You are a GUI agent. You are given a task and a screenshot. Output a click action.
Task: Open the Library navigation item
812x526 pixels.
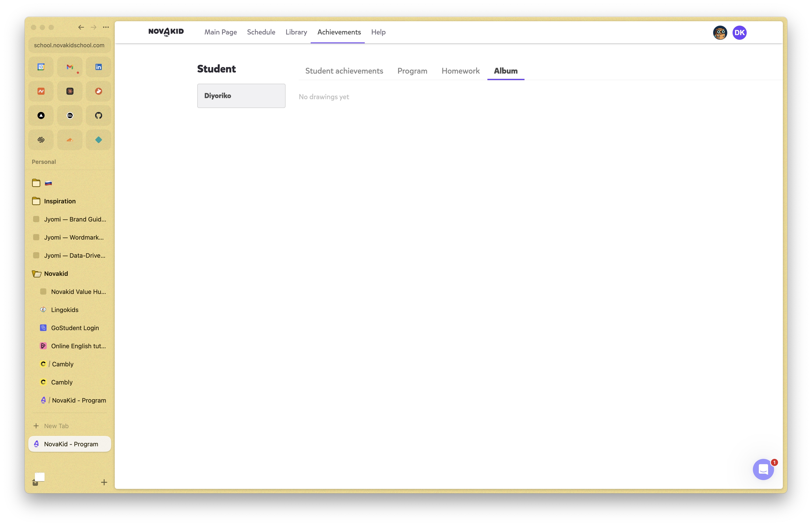click(296, 32)
